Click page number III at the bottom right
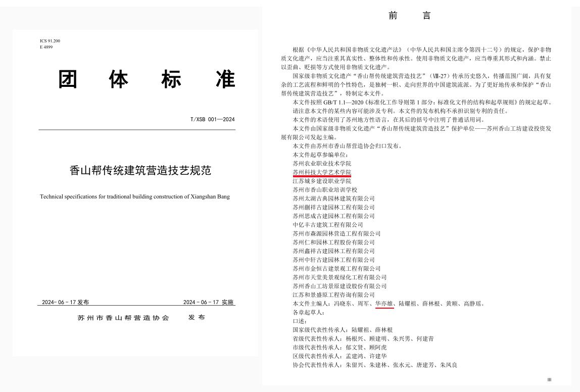Viewport: 580px width, 392px height. click(549, 380)
